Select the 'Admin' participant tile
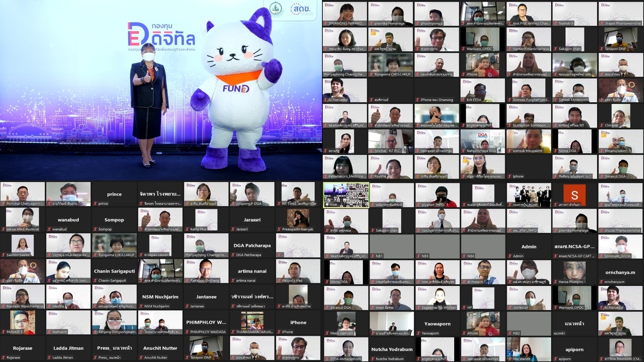Viewport: 644px width, 362px height. pyautogui.click(x=529, y=246)
